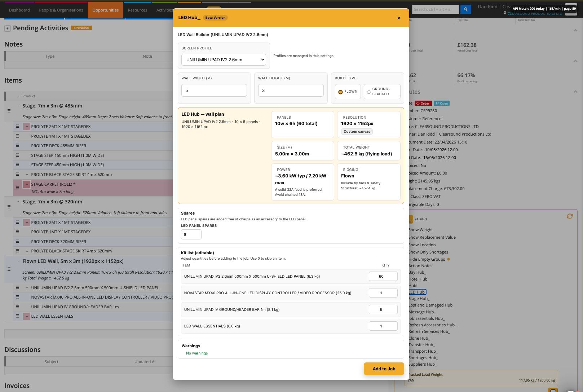
Task: Click Suppliers Hub_ entry
Action: click(422, 364)
